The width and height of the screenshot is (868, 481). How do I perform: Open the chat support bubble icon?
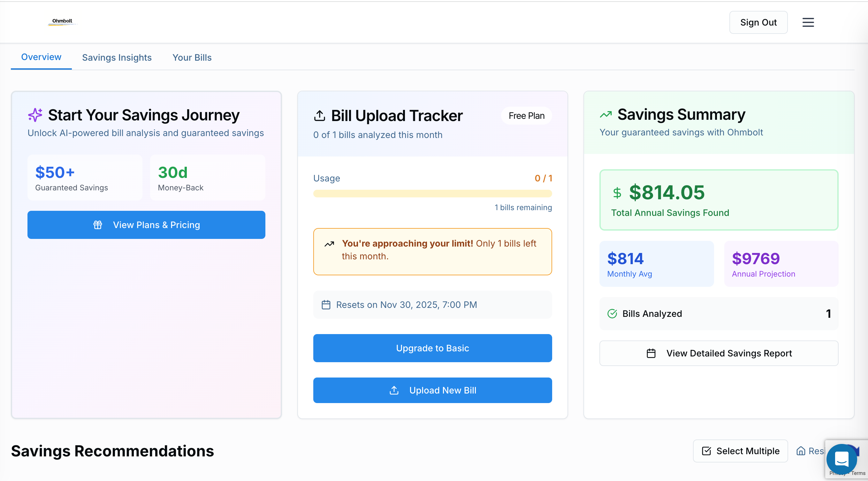[x=841, y=459]
